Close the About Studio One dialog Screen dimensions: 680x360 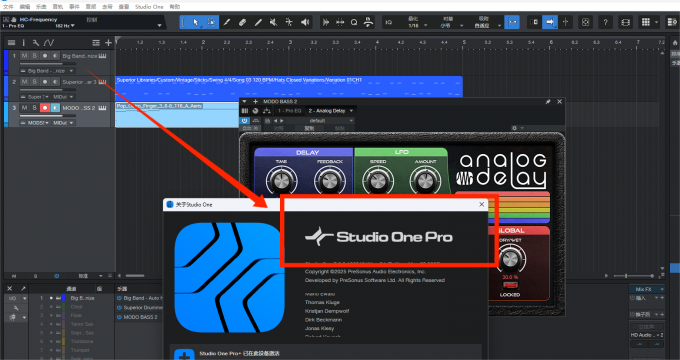tap(481, 204)
